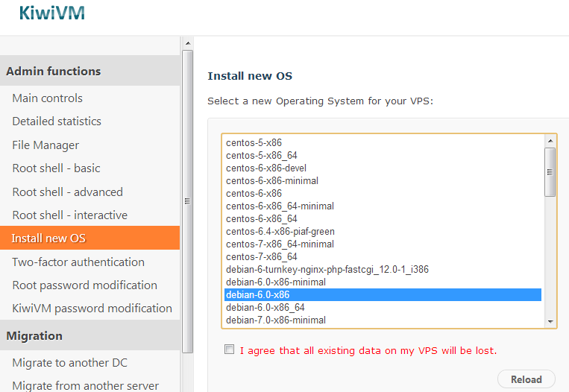The image size is (569, 392).
Task: Click the OS list scroll-up arrow
Action: pyautogui.click(x=550, y=141)
